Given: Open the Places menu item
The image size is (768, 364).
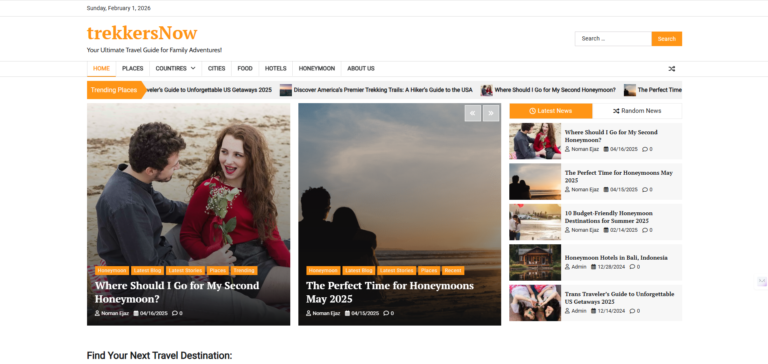Looking at the screenshot, I should (x=133, y=69).
